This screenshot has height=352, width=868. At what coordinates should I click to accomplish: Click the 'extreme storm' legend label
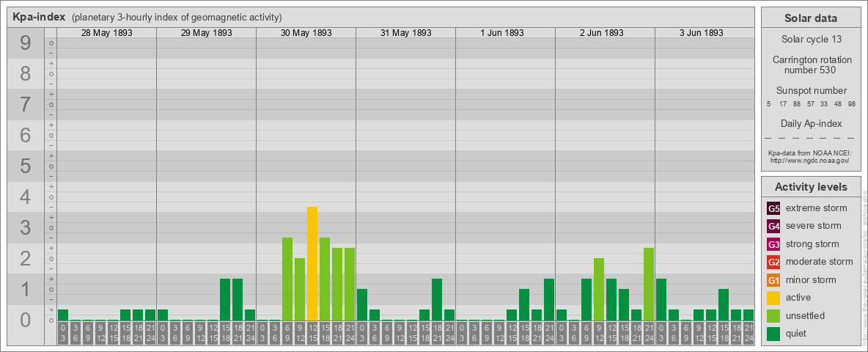(817, 209)
